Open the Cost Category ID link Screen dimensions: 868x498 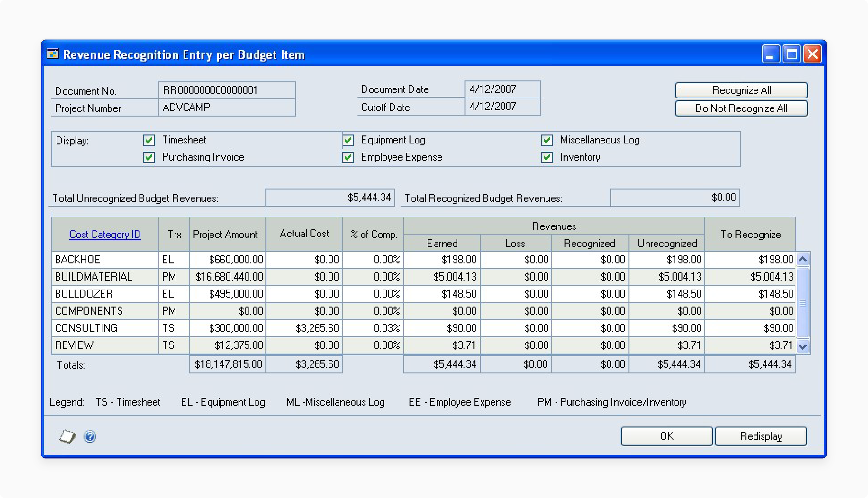point(105,234)
